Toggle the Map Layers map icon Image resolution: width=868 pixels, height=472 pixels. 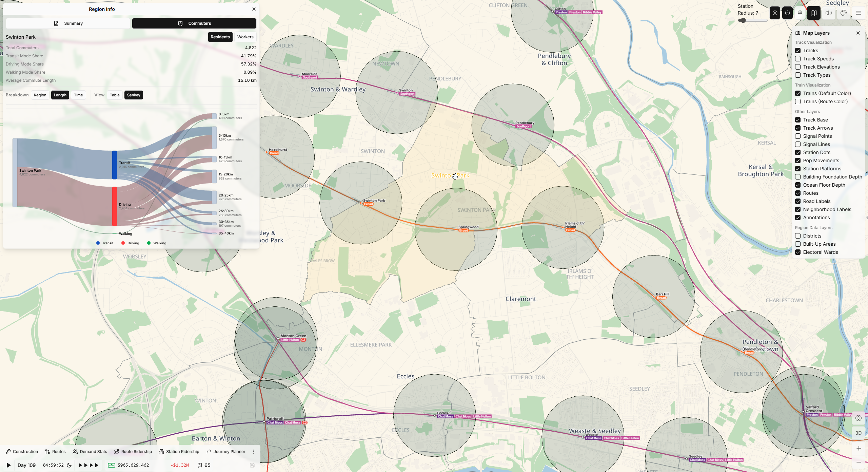coord(813,13)
